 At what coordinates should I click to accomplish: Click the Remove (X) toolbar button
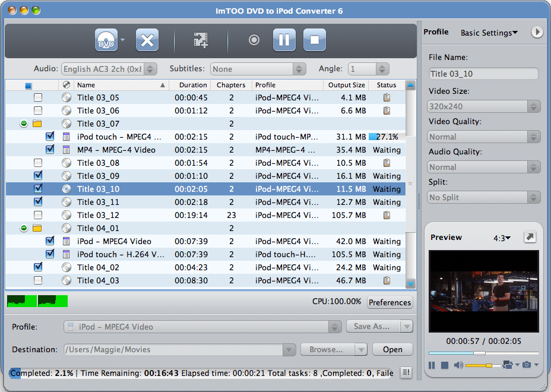(x=147, y=40)
